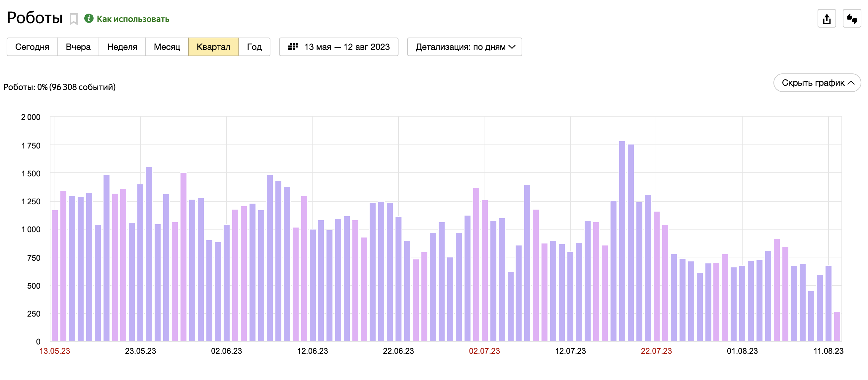
Task: Open the Как использовать help link
Action: click(133, 19)
